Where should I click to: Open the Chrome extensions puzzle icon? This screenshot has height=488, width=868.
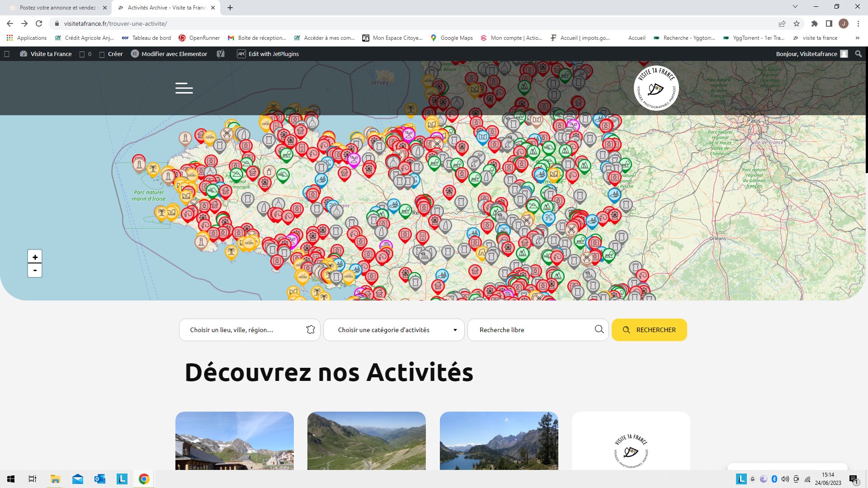(815, 23)
